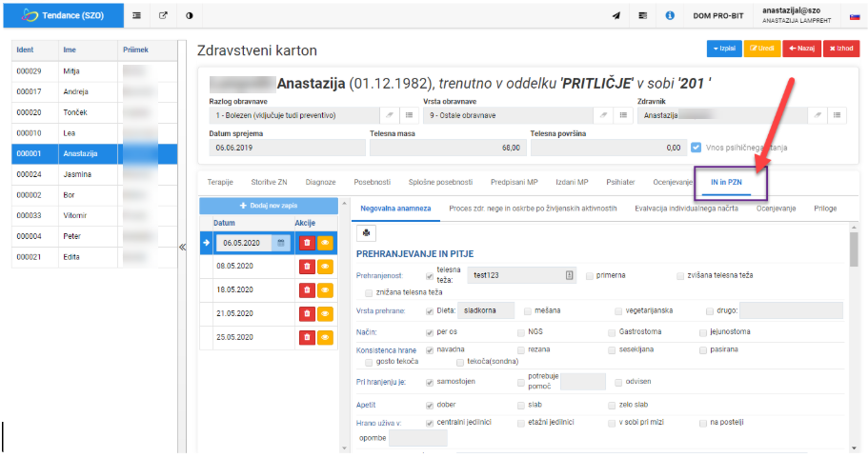Viewport: 868px width, 458px height.
Task: Check the 'vegetarijanska' diet checkbox
Action: [618, 311]
